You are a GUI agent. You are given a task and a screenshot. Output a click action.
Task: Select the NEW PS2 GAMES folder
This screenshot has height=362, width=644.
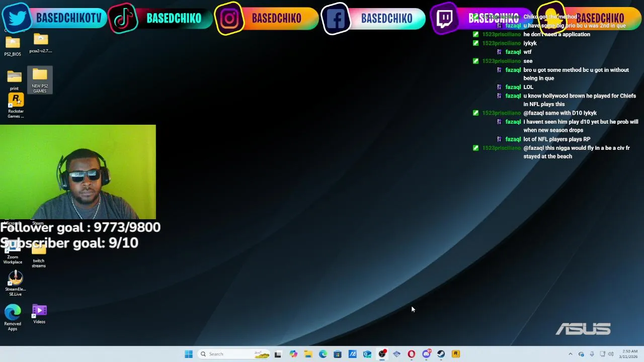[x=40, y=80]
